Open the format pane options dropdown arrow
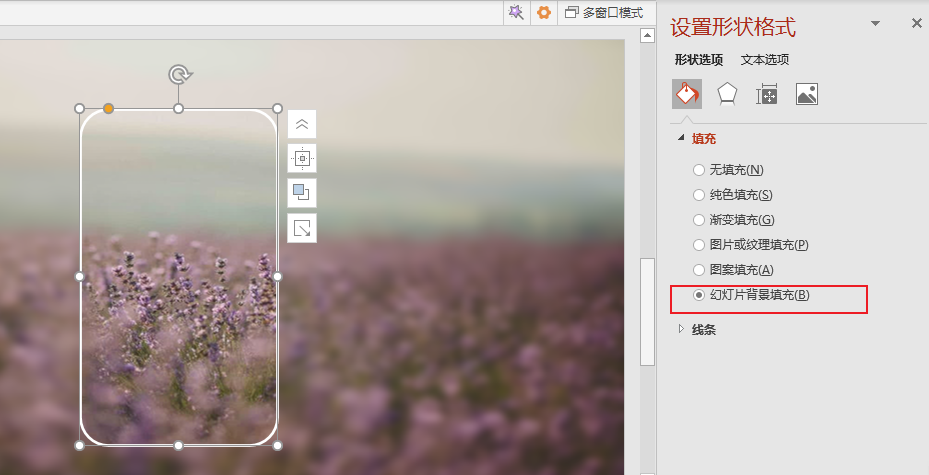Viewport: 929px width, 475px height. [x=876, y=23]
